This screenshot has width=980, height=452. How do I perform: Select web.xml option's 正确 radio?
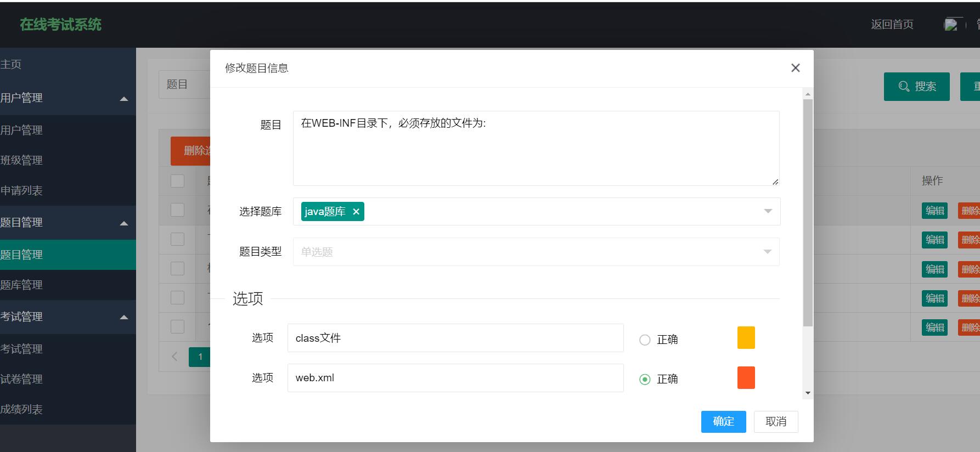coord(645,380)
